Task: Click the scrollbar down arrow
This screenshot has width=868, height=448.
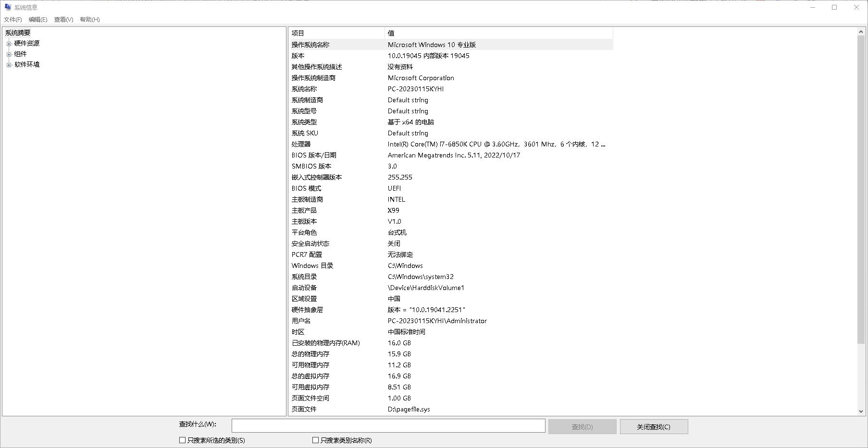Action: 861,411
